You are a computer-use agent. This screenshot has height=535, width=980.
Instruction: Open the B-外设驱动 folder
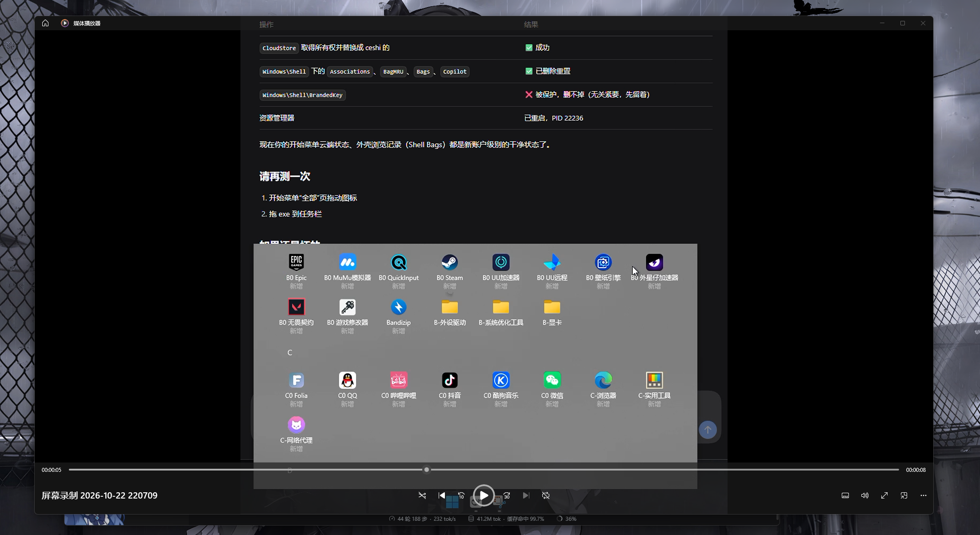pos(450,307)
